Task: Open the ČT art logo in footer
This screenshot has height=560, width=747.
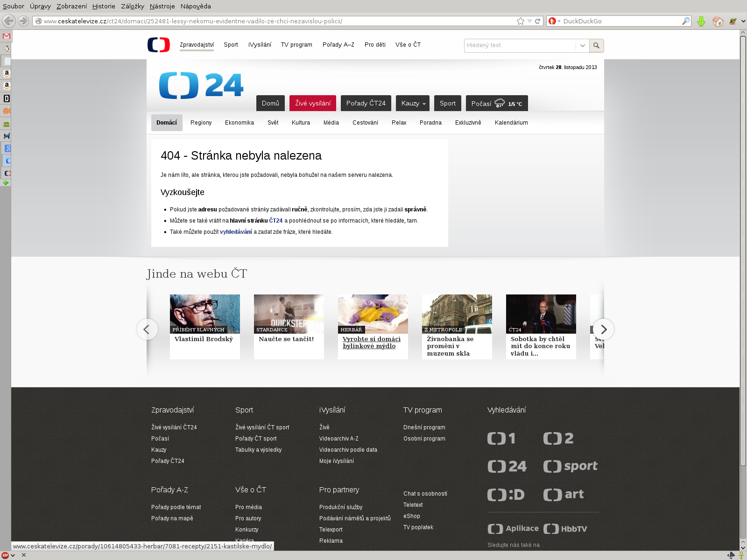Action: (x=564, y=495)
